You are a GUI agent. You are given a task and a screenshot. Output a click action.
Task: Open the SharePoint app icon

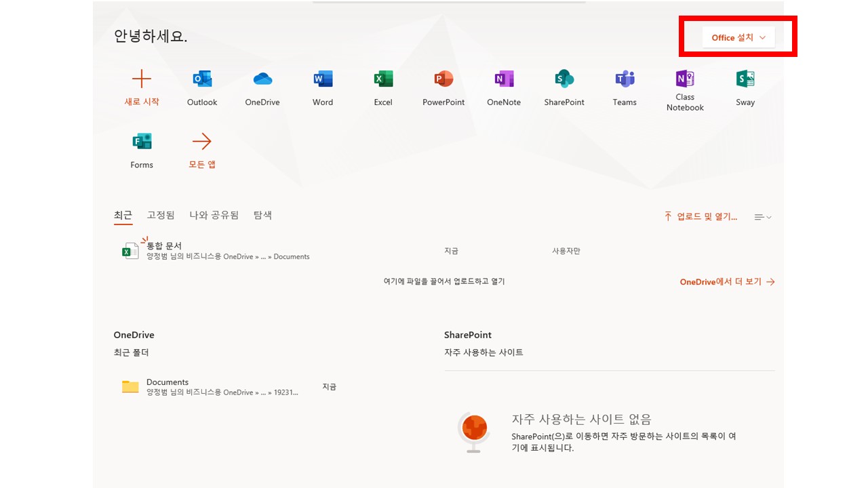(564, 79)
